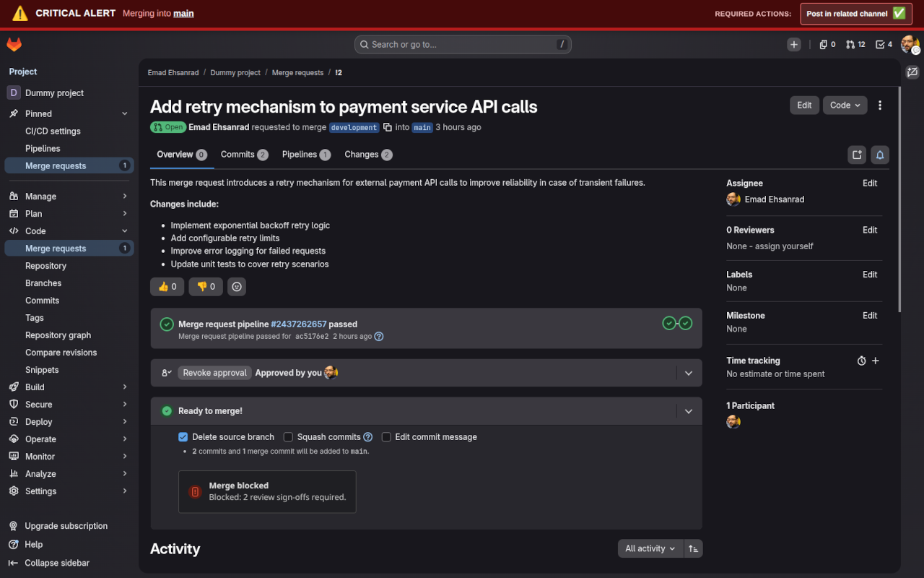Change the All activity filter
This screenshot has width=924, height=578.
pos(649,548)
